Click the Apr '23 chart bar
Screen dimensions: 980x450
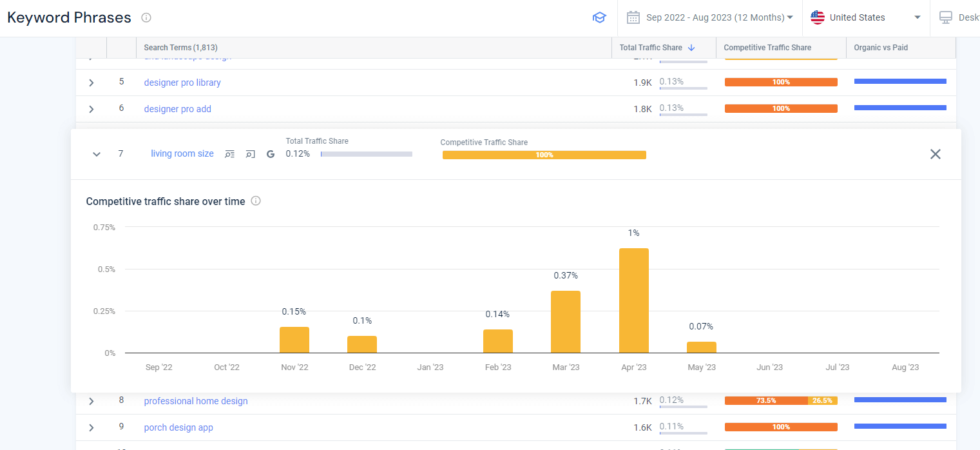point(634,300)
